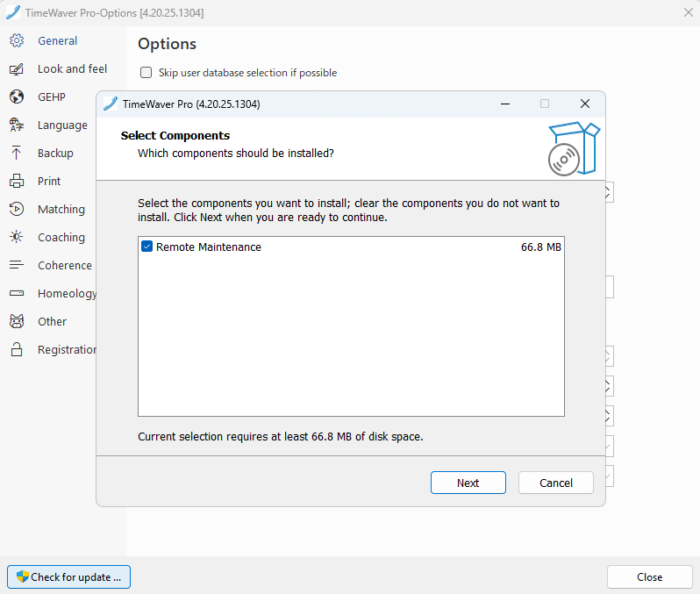Click the Matching icon in sidebar
The image size is (700, 594).
17,209
